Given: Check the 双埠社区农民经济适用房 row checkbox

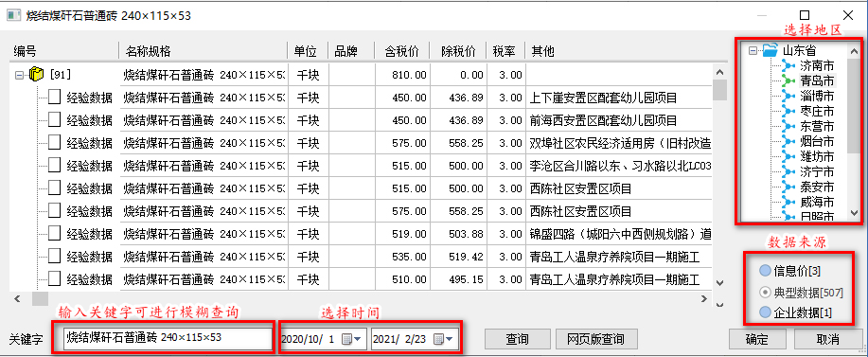Looking at the screenshot, I should coord(54,143).
